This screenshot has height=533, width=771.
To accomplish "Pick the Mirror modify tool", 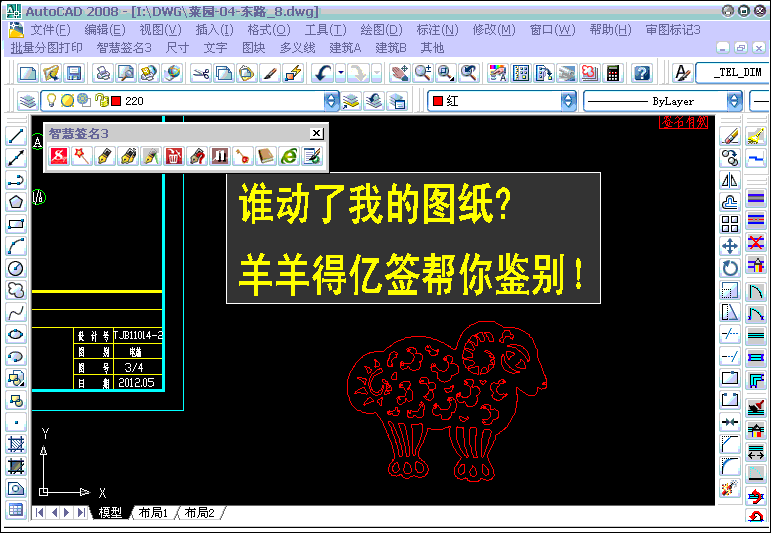I will tap(730, 180).
